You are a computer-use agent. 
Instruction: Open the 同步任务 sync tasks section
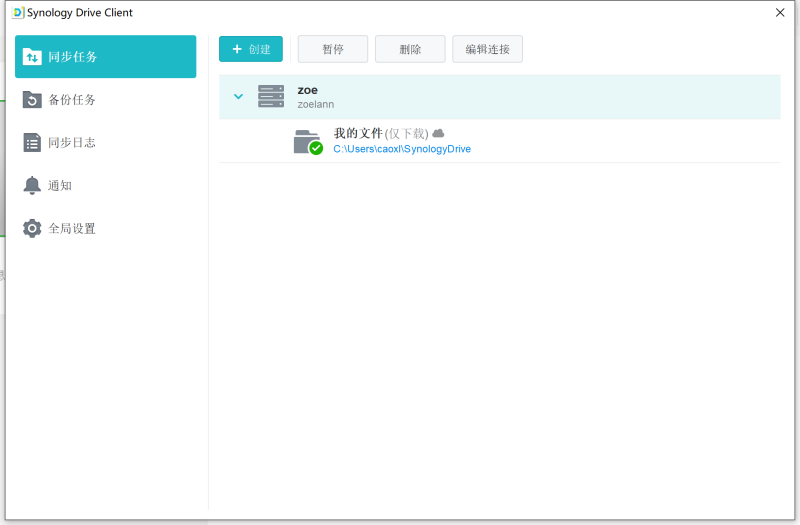point(106,57)
